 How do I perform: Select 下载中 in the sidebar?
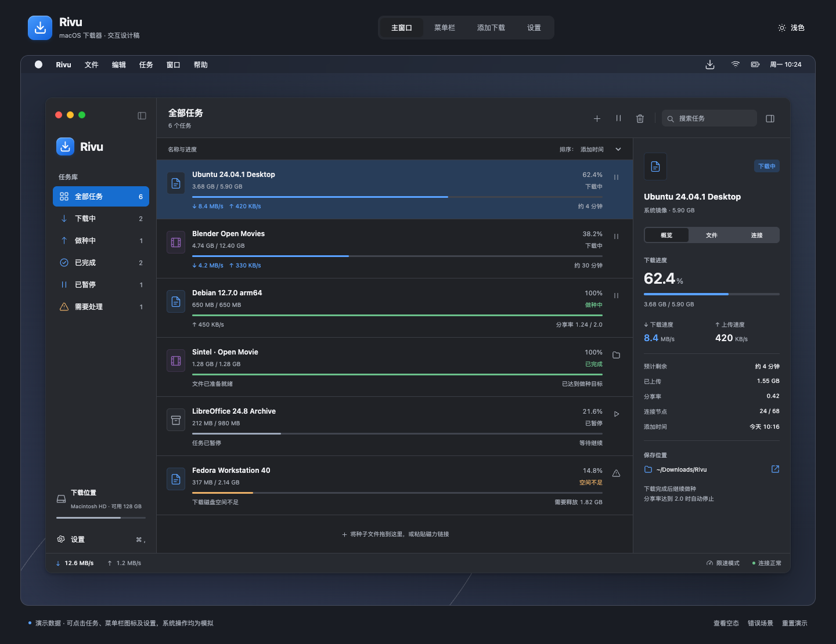pyautogui.click(x=101, y=219)
